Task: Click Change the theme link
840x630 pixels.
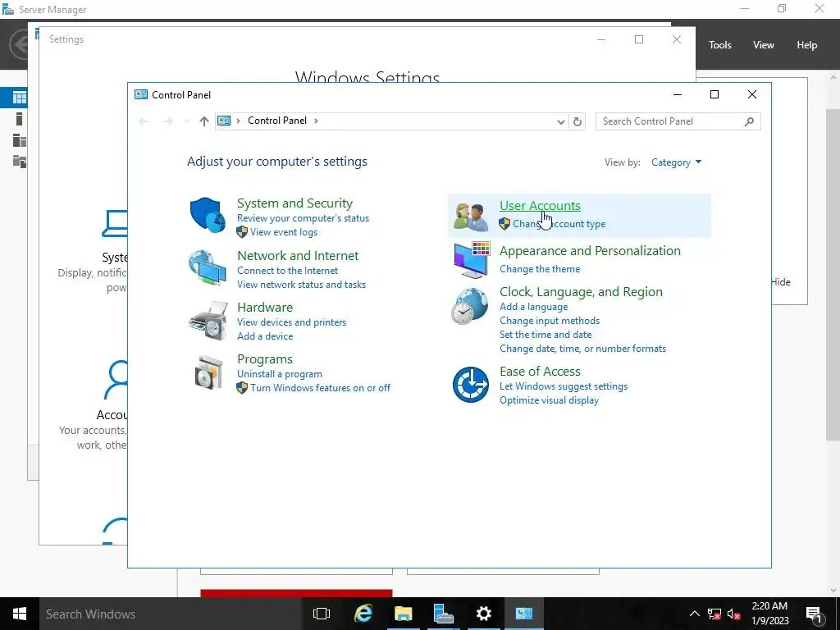Action: click(x=540, y=269)
